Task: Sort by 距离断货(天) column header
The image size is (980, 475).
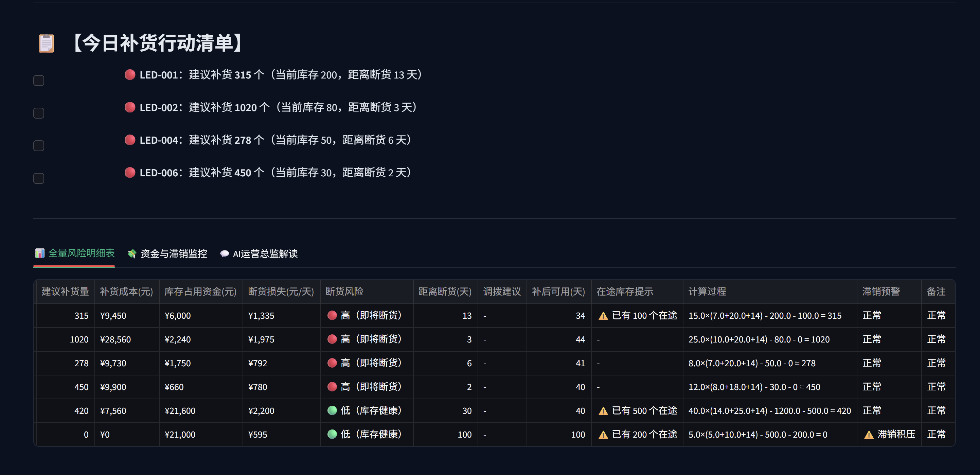Action: [445, 292]
